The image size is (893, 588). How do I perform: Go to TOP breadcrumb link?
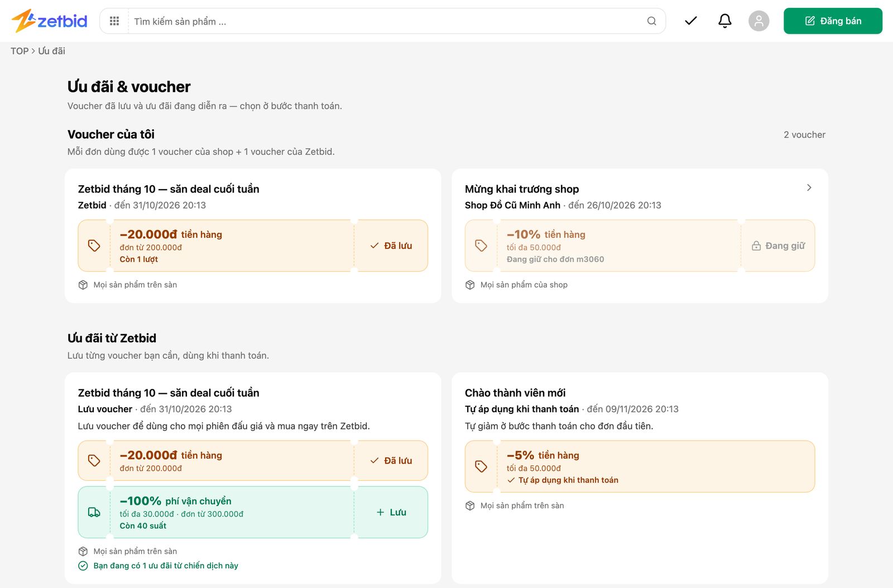click(x=20, y=51)
